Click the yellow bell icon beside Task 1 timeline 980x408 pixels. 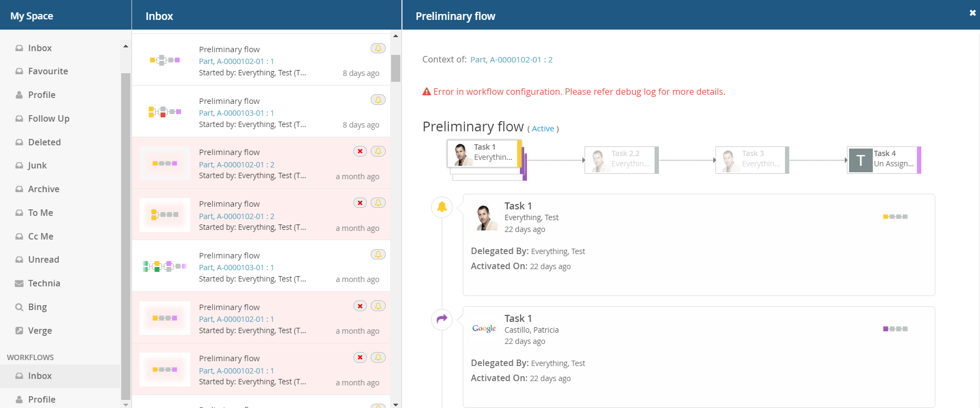click(442, 207)
